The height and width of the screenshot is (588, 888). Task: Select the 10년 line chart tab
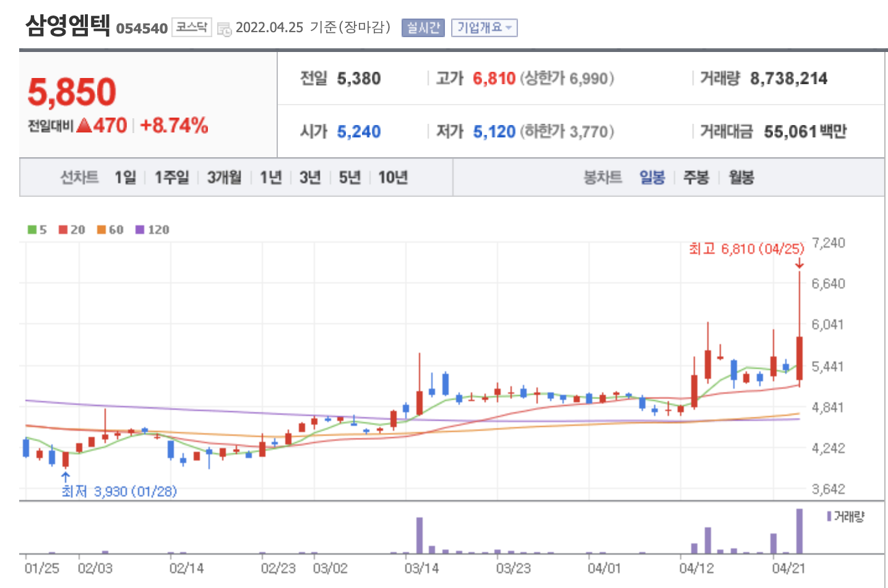(393, 178)
